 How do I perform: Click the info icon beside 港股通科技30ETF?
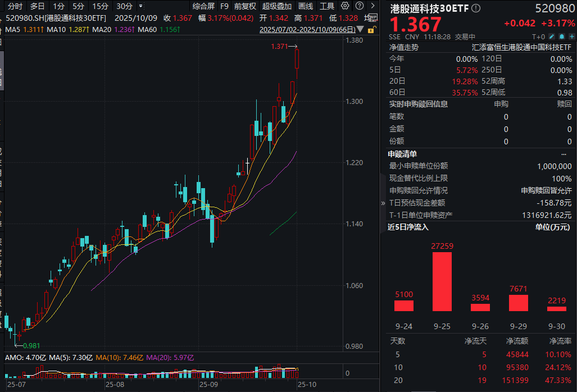click(x=475, y=8)
